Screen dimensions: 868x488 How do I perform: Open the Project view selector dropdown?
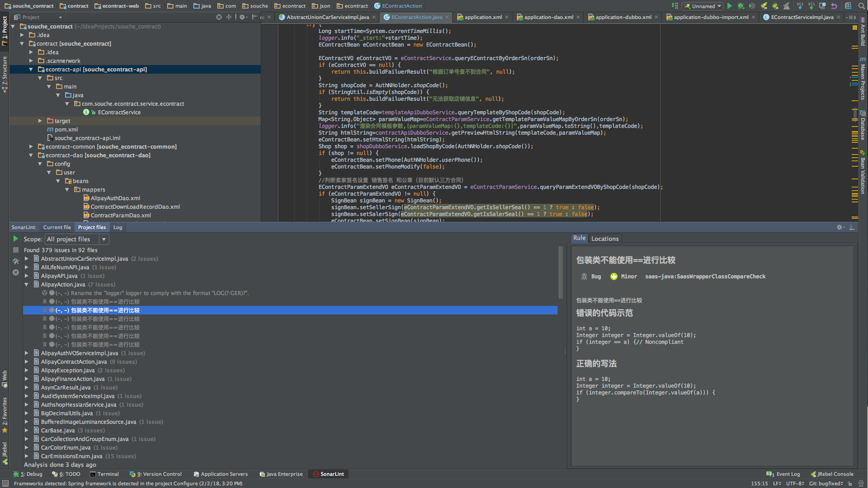38,17
